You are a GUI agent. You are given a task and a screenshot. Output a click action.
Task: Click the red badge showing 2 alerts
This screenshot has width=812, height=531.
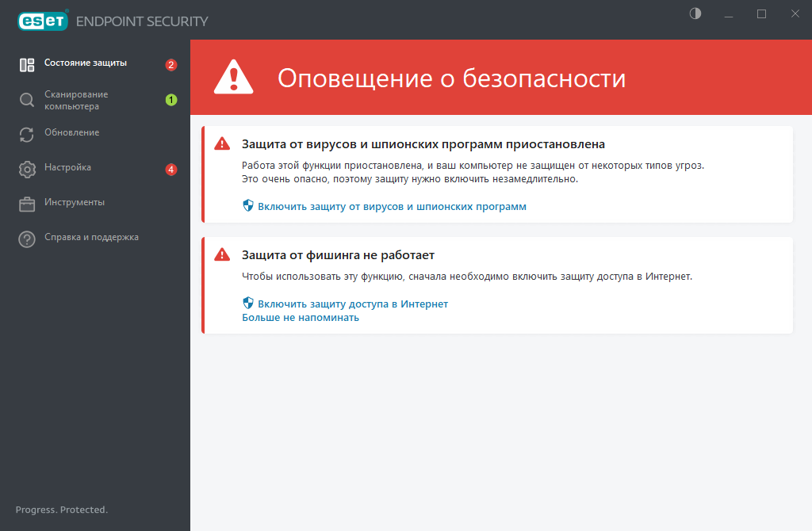170,65
